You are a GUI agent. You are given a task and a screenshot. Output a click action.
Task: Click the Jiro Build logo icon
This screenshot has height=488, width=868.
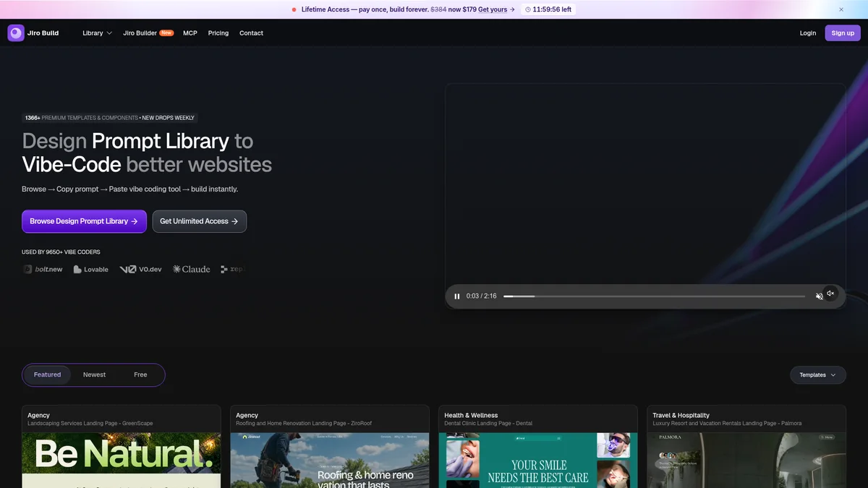[x=16, y=33]
